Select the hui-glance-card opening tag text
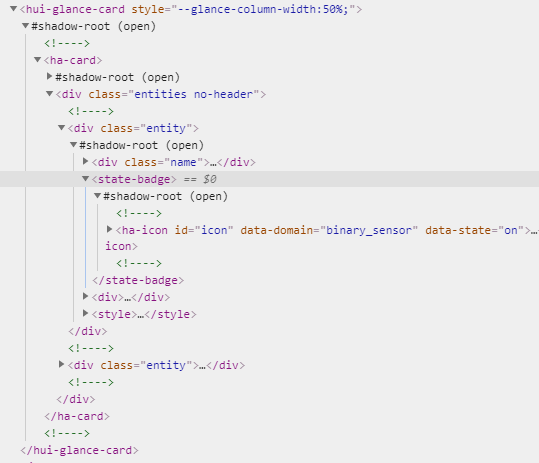The height and width of the screenshot is (463, 539). 191,9
